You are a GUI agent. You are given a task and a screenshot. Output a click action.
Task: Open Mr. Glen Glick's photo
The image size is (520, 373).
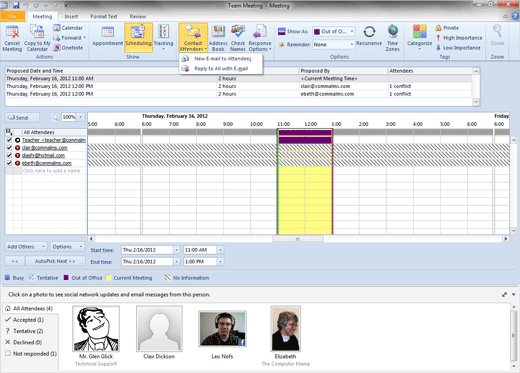tap(96, 329)
